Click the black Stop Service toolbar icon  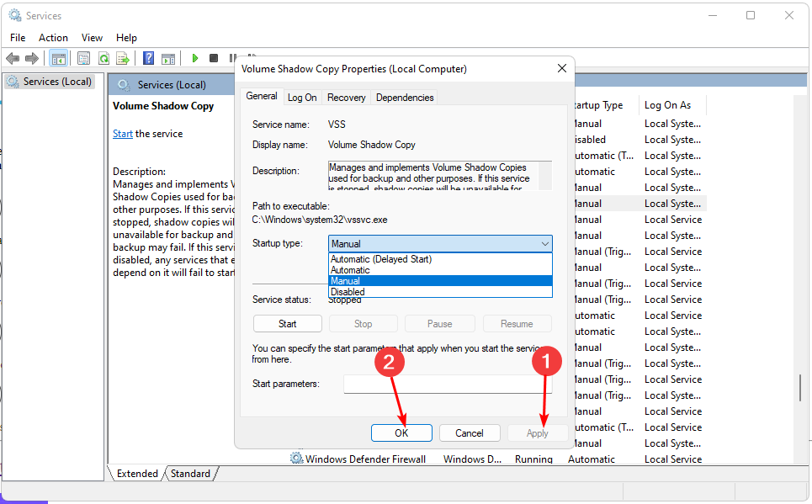pyautogui.click(x=214, y=58)
